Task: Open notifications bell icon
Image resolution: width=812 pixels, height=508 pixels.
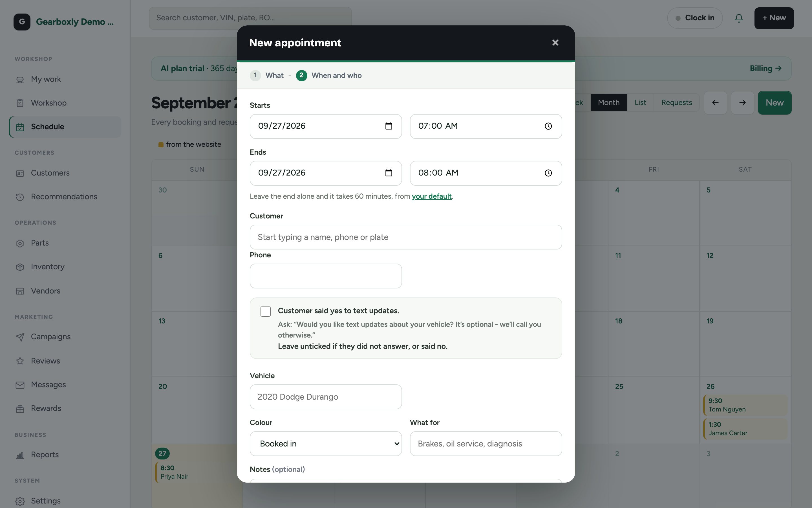Action: coord(738,18)
